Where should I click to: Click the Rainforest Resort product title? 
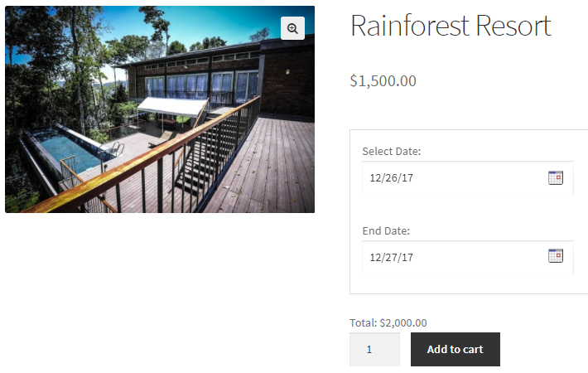450,26
